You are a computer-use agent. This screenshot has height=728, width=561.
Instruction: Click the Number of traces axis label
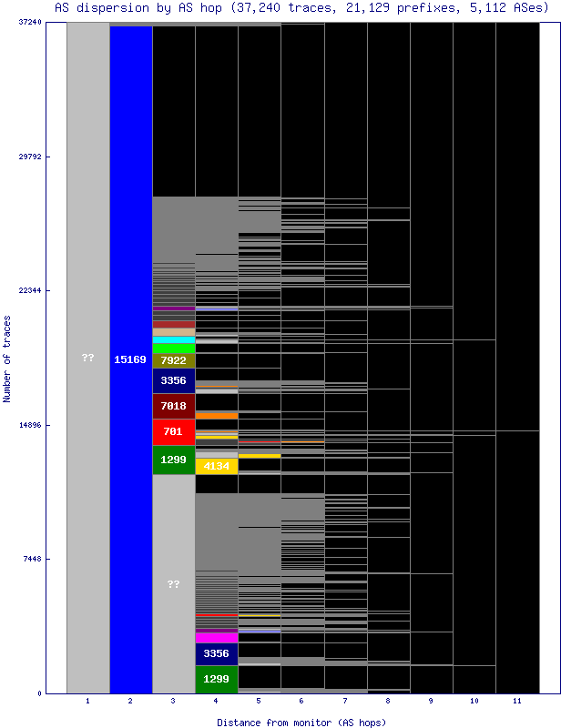[7, 359]
